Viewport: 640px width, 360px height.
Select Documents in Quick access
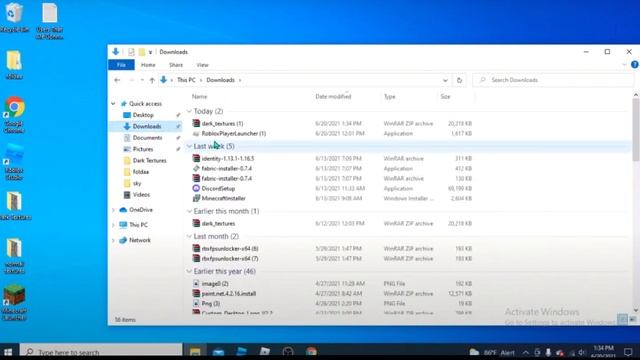(x=147, y=138)
